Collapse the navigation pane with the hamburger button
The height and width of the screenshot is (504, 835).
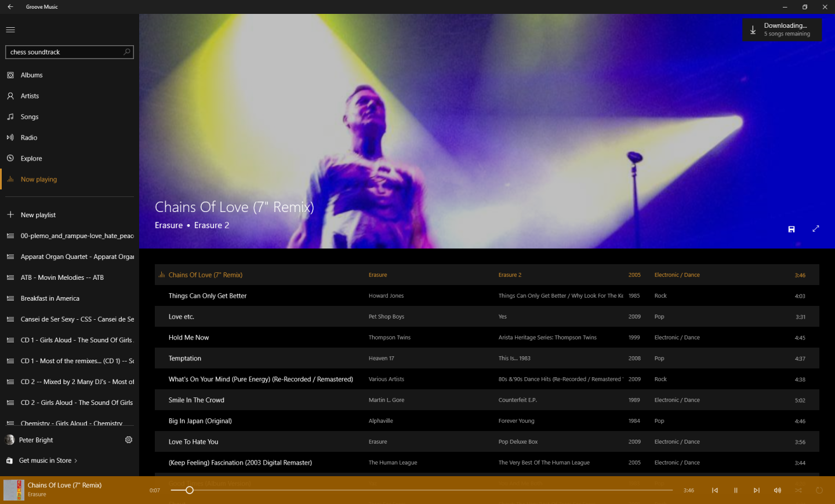coord(10,30)
